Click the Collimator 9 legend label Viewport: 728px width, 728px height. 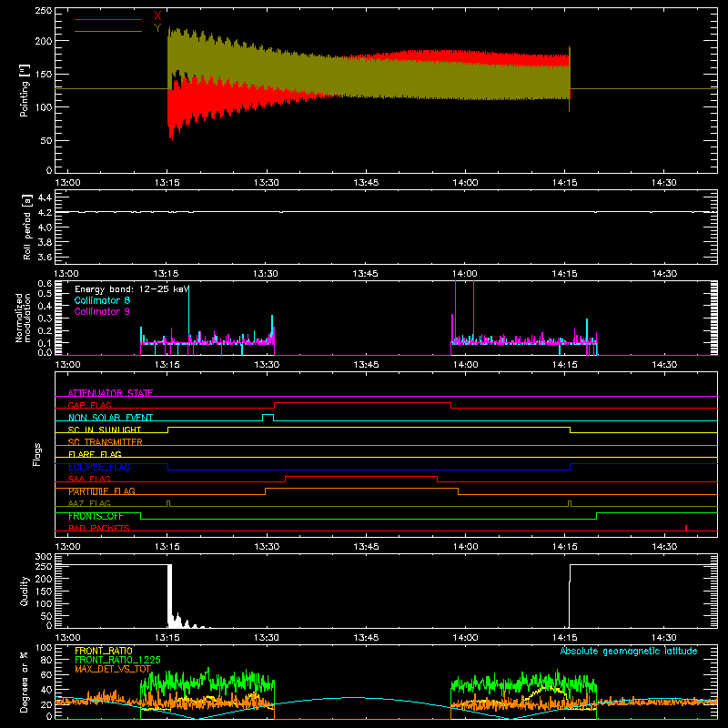(x=102, y=311)
